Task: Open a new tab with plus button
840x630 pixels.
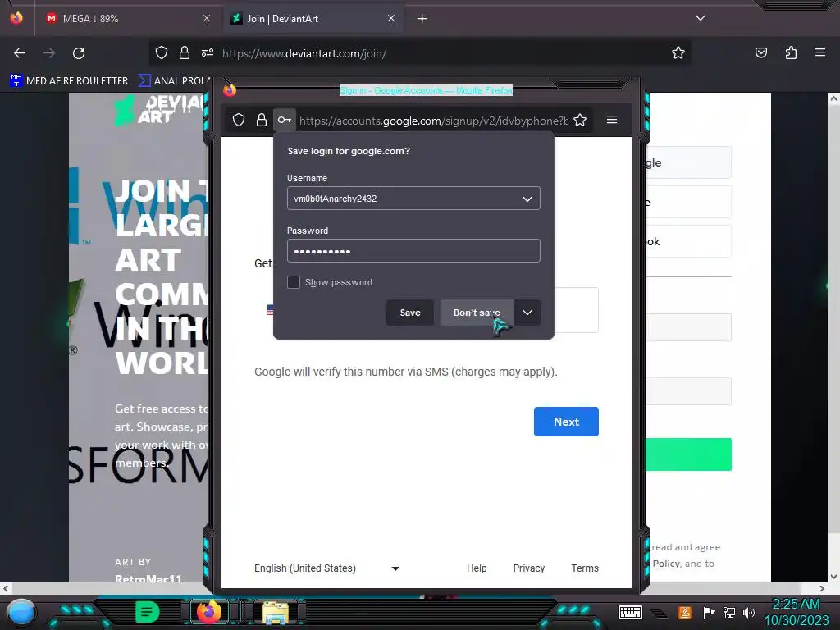Action: click(422, 19)
